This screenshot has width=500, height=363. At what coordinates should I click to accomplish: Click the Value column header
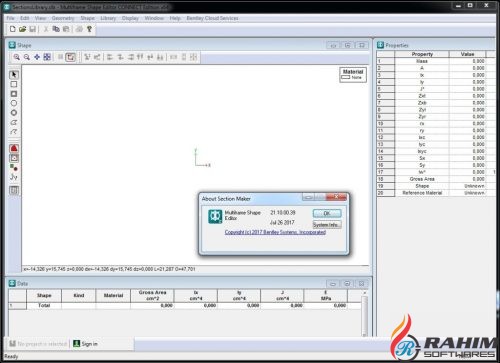point(467,54)
